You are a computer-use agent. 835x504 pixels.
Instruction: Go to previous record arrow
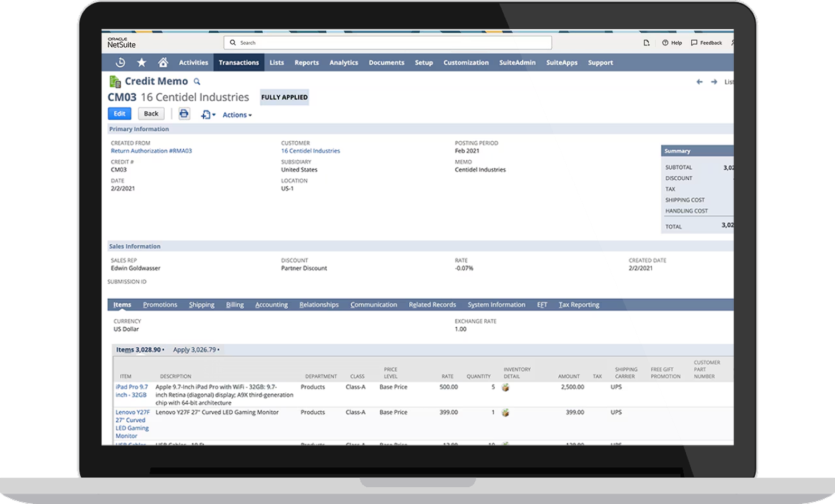point(699,82)
